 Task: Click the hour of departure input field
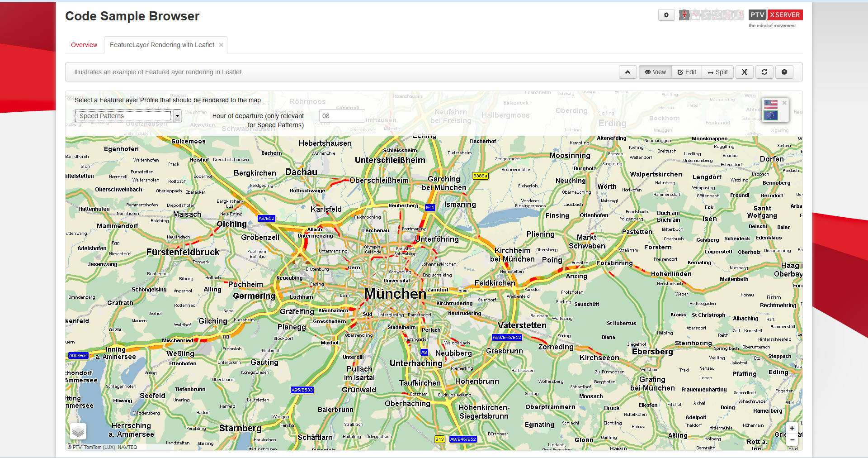pyautogui.click(x=341, y=116)
